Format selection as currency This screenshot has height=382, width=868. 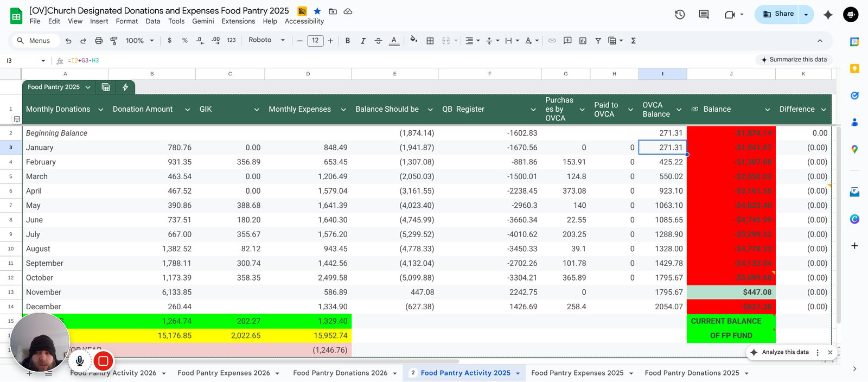[x=170, y=41]
